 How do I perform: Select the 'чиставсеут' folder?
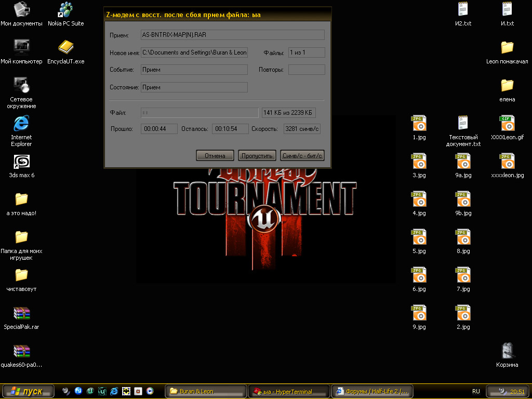pos(21,280)
